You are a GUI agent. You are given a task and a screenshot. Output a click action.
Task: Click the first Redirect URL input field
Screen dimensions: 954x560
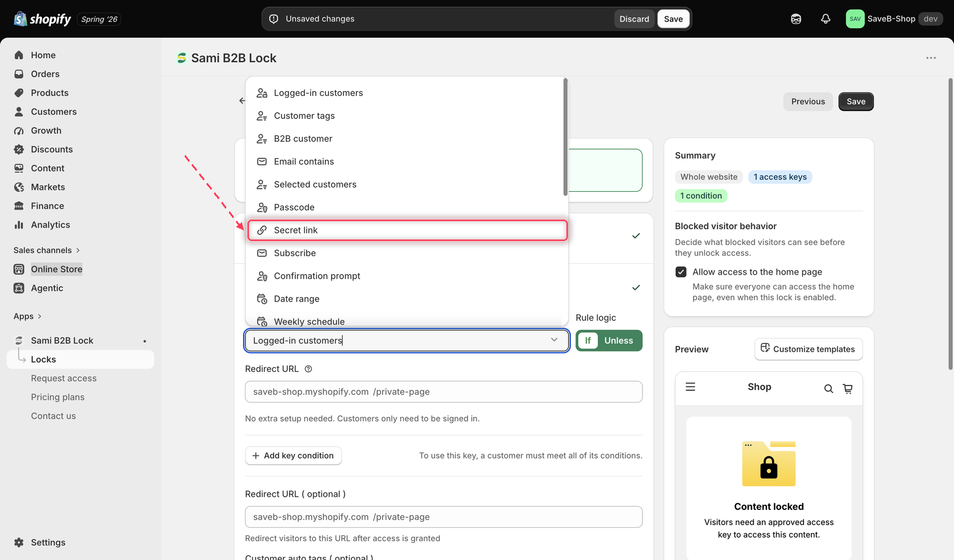pyautogui.click(x=443, y=392)
